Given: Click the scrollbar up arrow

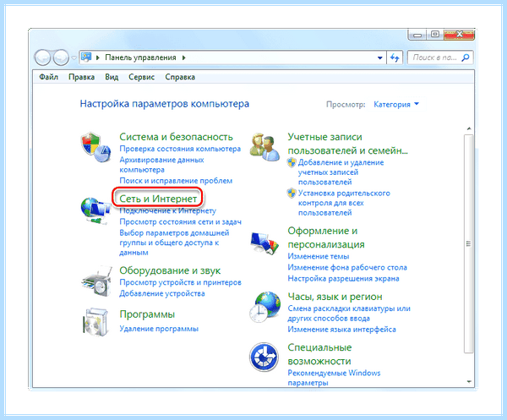Looking at the screenshot, I should click(469, 128).
